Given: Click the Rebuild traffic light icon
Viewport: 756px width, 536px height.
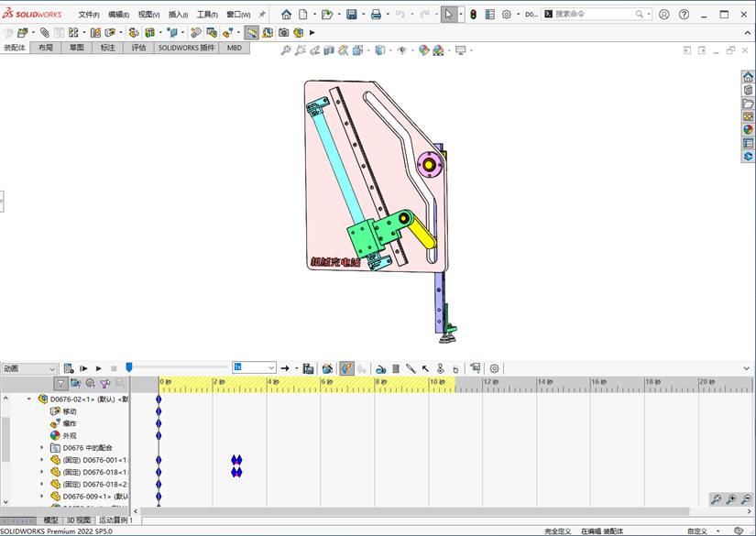Looking at the screenshot, I should click(474, 15).
